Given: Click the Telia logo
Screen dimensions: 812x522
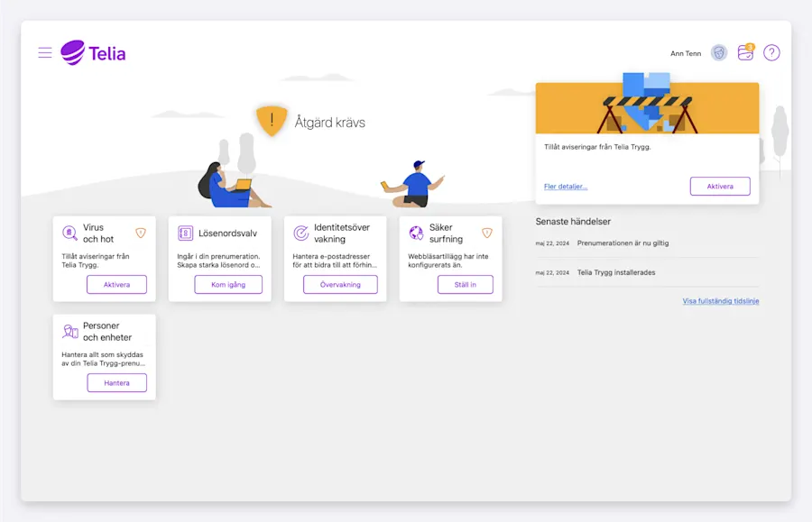Looking at the screenshot, I should tap(93, 53).
